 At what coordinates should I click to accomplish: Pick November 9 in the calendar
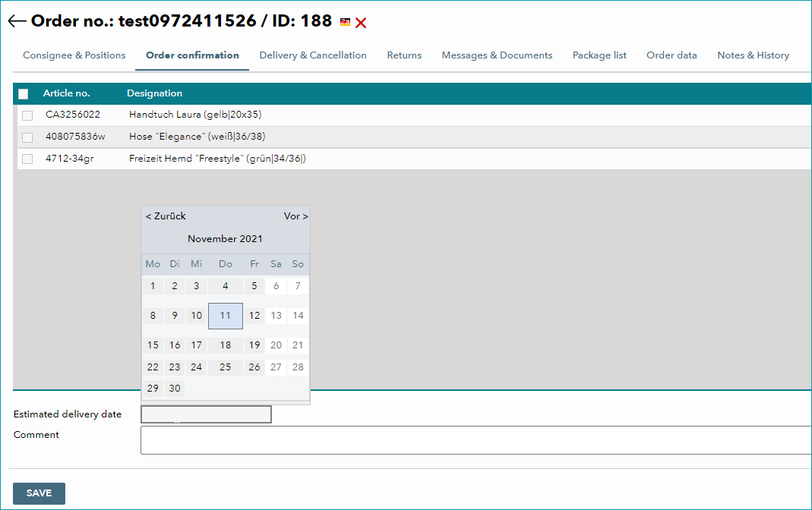[175, 316]
